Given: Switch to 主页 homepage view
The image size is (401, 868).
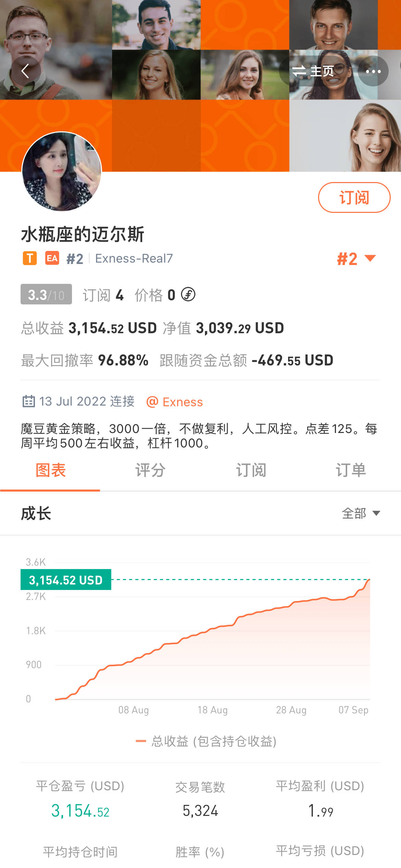Looking at the screenshot, I should 313,71.
